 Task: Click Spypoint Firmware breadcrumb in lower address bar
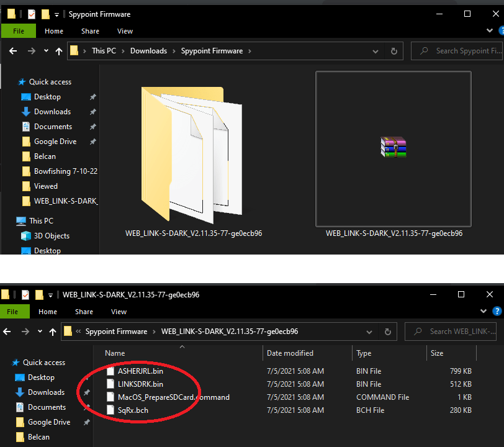[116, 332]
